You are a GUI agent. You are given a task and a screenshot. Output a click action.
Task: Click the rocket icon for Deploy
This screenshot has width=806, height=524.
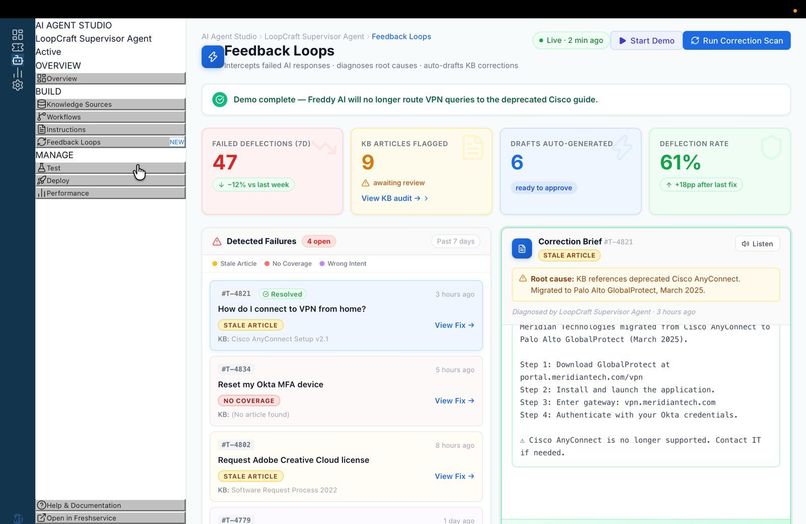[x=42, y=180]
